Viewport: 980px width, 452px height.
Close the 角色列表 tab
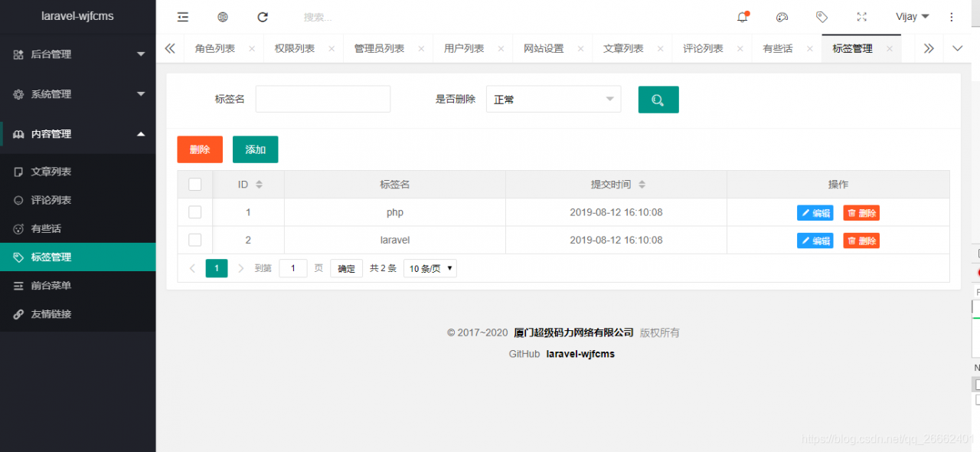(252, 49)
